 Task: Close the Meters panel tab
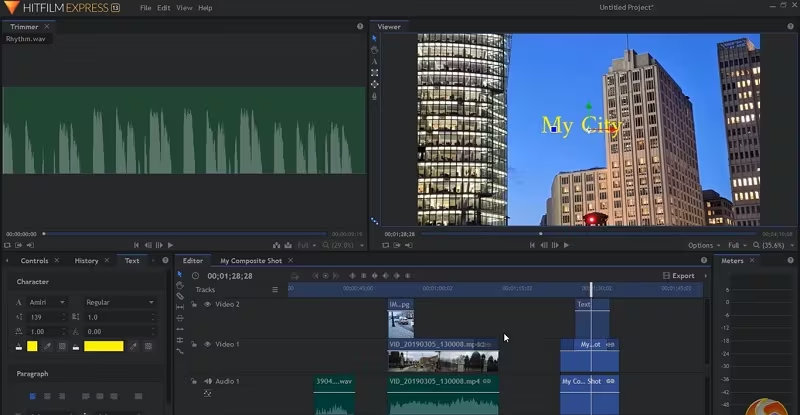[x=752, y=260]
